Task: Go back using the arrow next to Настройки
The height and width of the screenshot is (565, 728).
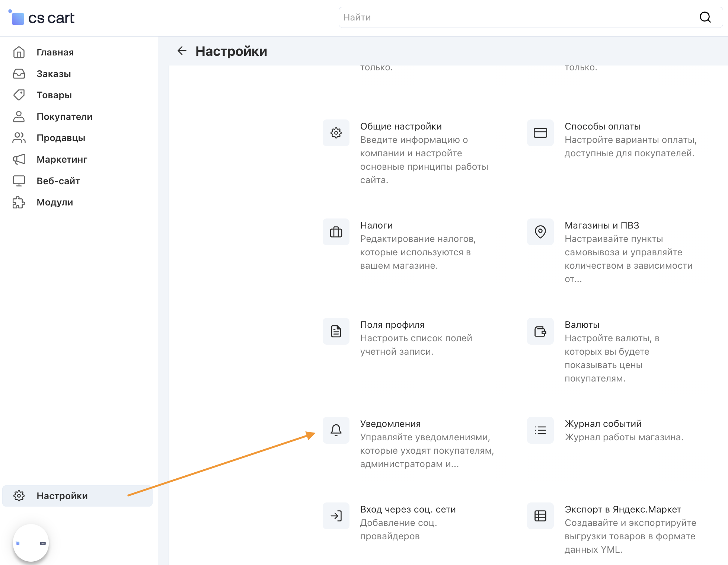Action: (182, 51)
